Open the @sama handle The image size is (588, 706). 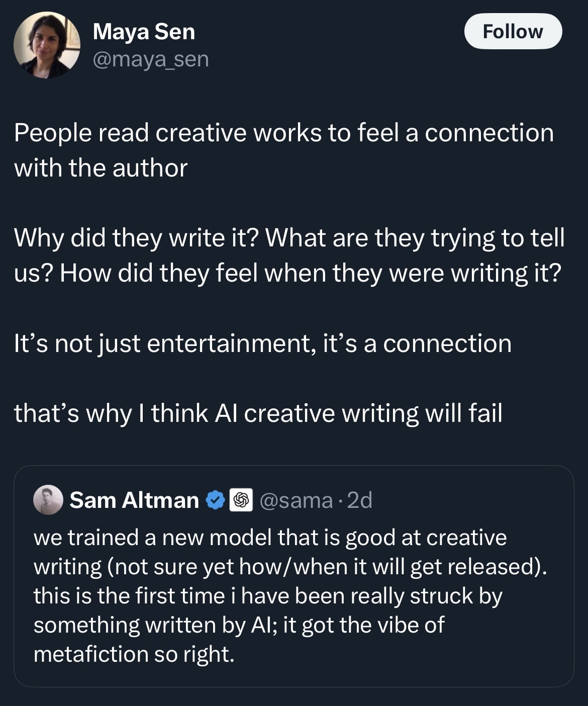tap(296, 500)
